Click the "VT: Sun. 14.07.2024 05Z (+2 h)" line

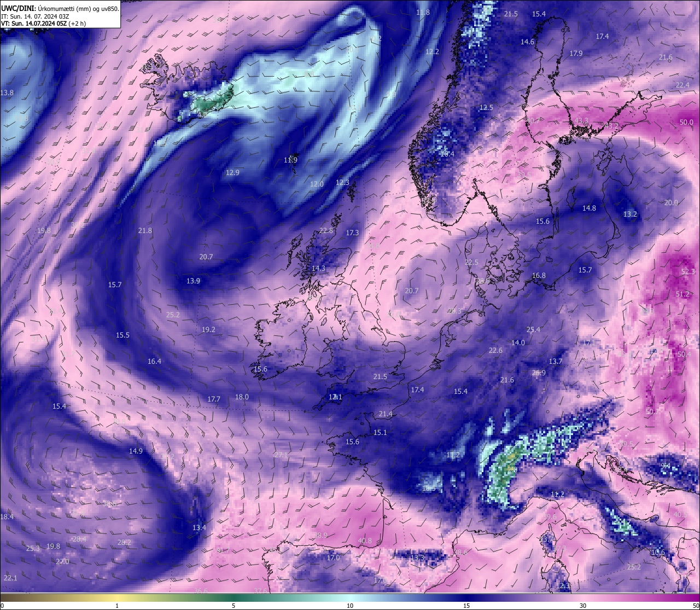(43, 24)
